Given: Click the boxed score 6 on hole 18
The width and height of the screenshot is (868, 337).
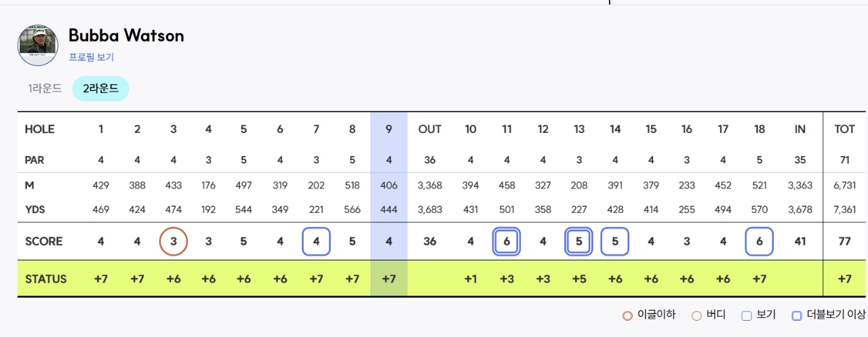Looking at the screenshot, I should coord(759,241).
